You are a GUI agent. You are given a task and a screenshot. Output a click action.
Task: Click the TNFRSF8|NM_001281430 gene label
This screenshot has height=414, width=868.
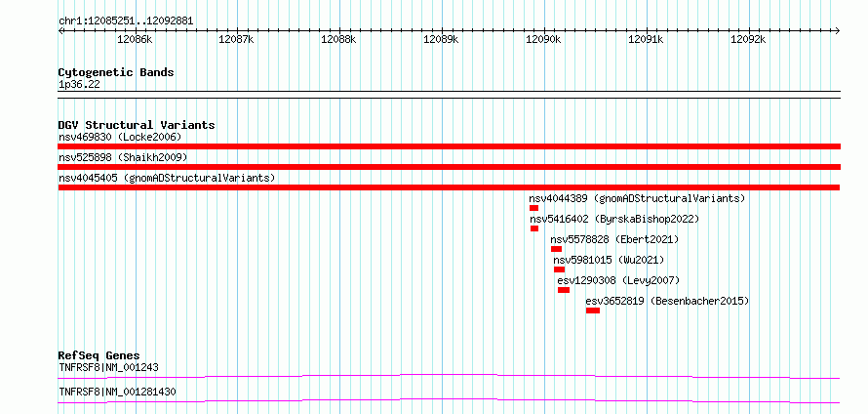[117, 392]
